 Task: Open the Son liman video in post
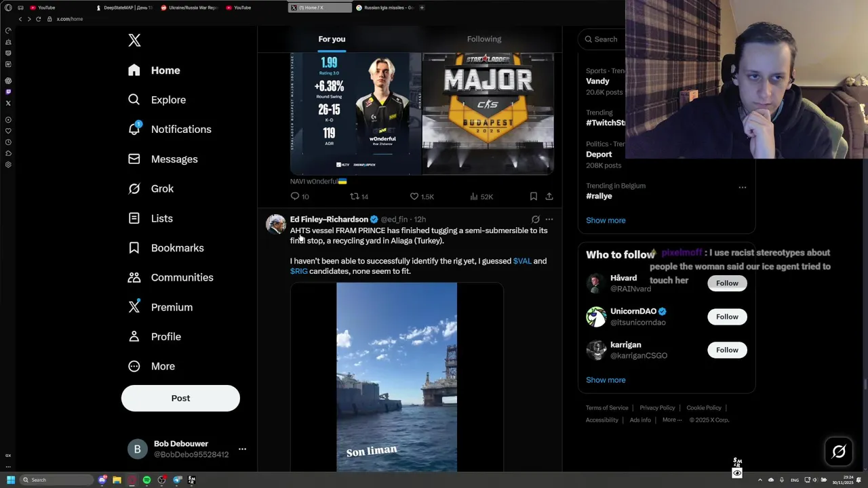[397, 377]
